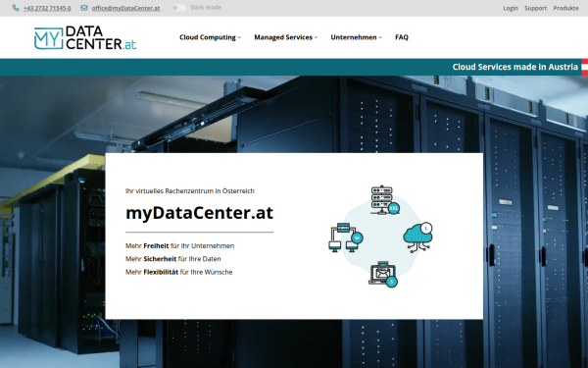Select the L cloud icon
588x368 pixels.
click(417, 237)
